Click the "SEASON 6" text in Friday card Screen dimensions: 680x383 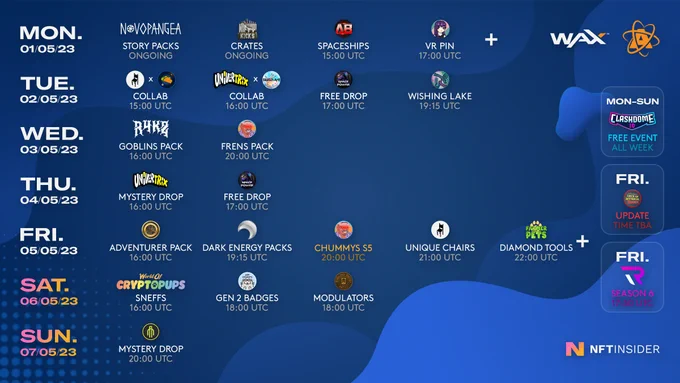point(632,293)
